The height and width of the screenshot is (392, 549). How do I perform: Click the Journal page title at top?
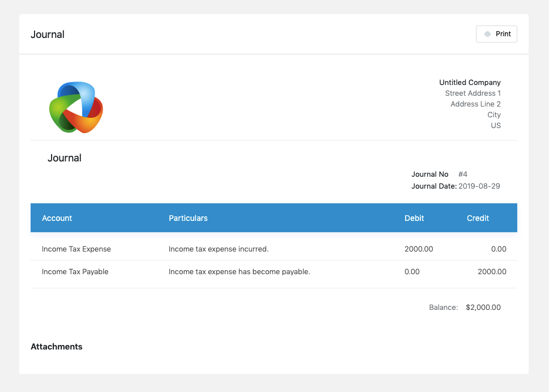point(48,35)
